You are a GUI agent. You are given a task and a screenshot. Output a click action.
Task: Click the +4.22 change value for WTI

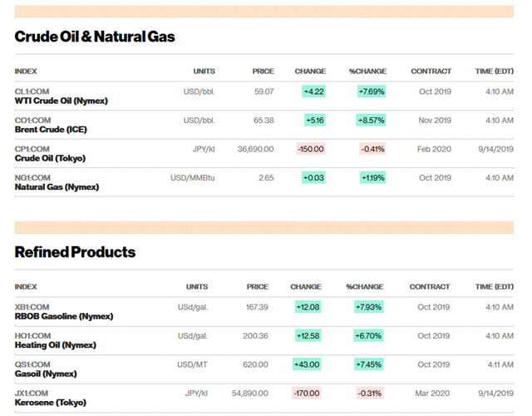coord(313,92)
